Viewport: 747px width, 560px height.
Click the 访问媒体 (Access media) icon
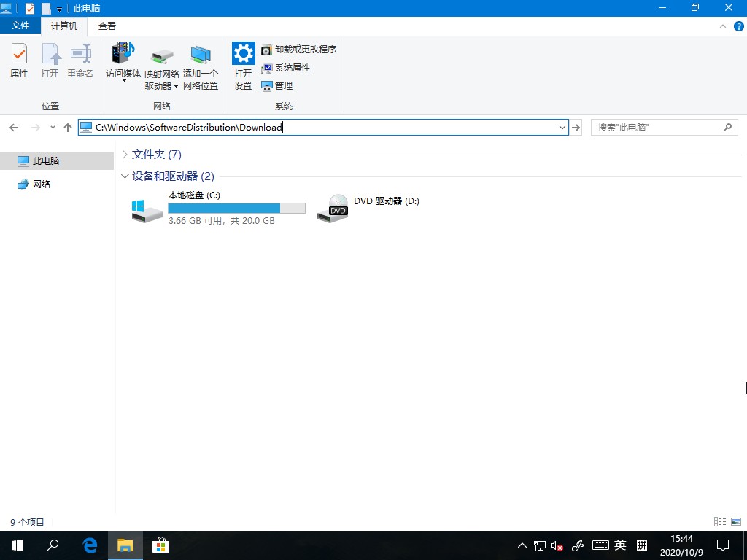123,62
